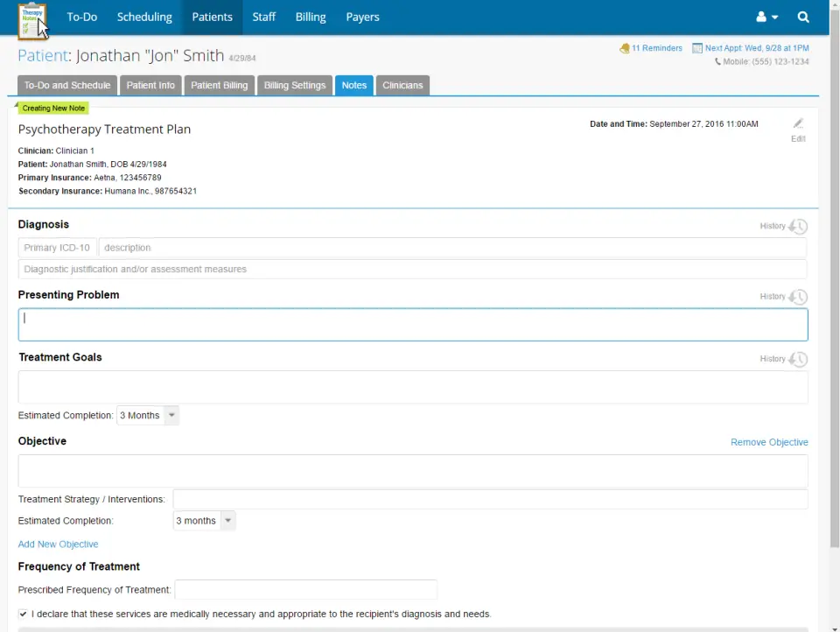Click the Presenting Problem text area
Image resolution: width=840 pixels, height=632 pixels.
pos(412,325)
